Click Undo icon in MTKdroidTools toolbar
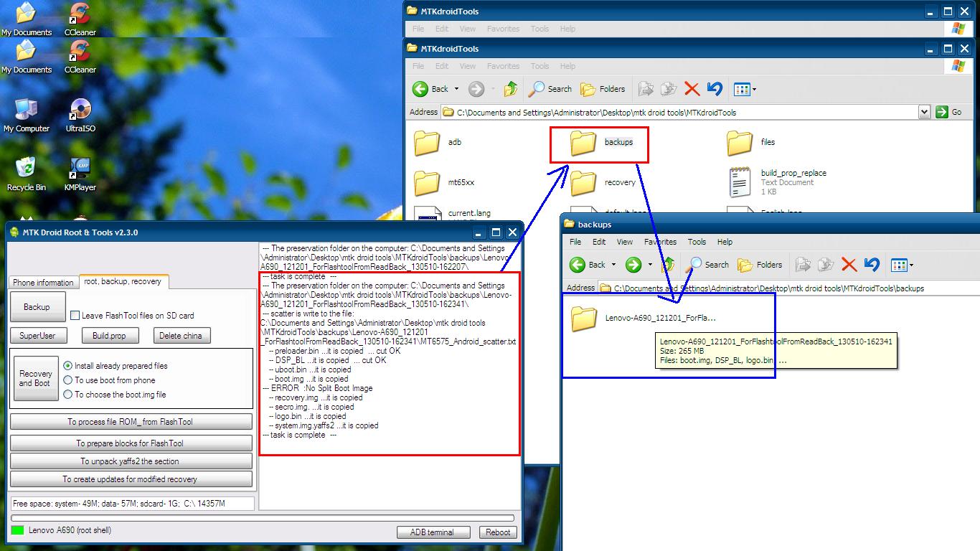This screenshot has height=551, width=980. point(715,89)
